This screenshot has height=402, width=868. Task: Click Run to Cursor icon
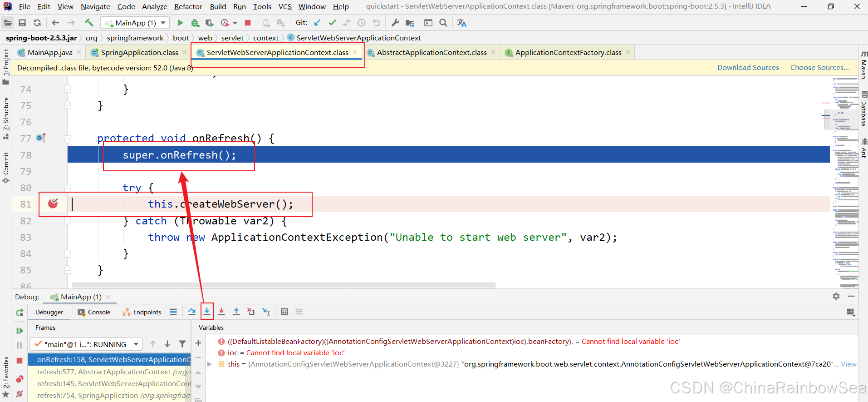(x=266, y=312)
